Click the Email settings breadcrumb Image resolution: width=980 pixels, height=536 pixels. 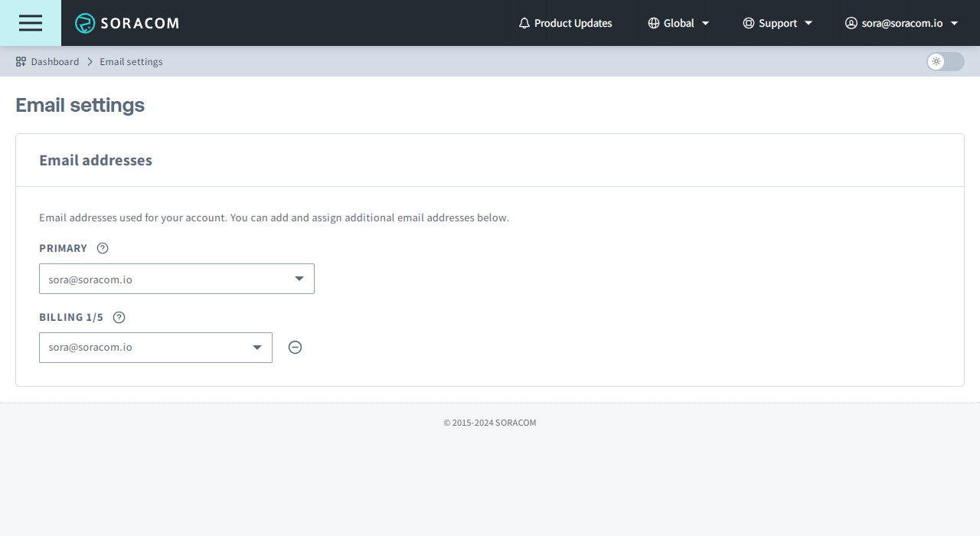pyautogui.click(x=131, y=61)
